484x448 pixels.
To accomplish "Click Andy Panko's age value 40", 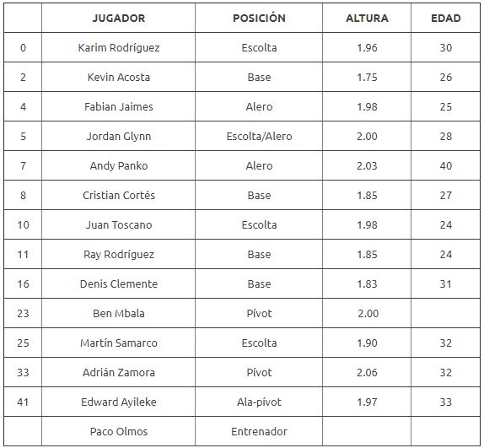I will pyautogui.click(x=445, y=166).
